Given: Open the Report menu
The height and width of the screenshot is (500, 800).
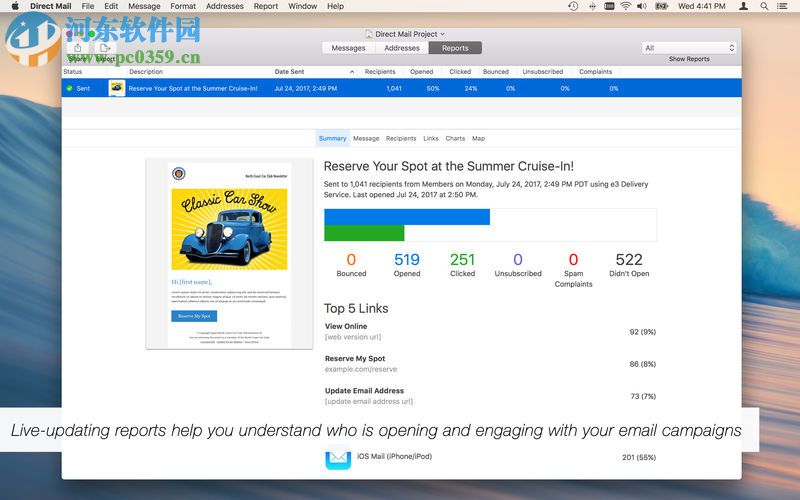Looking at the screenshot, I should point(266,6).
